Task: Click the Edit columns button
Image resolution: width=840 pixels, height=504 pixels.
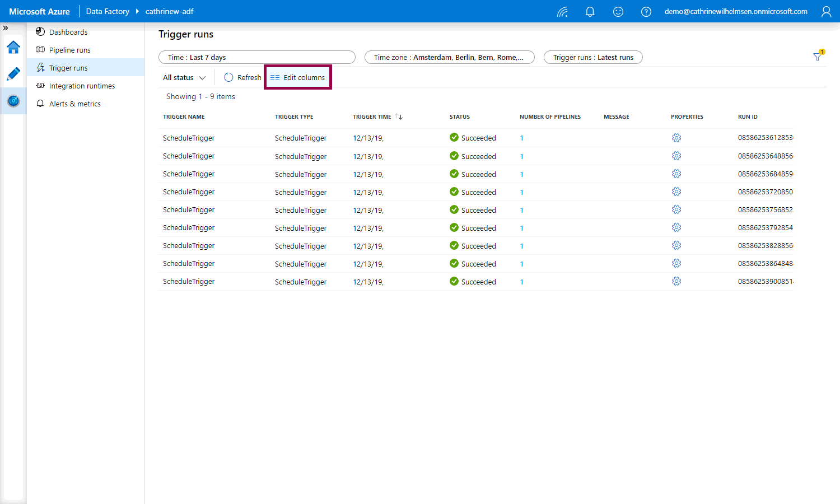Action: coord(298,78)
